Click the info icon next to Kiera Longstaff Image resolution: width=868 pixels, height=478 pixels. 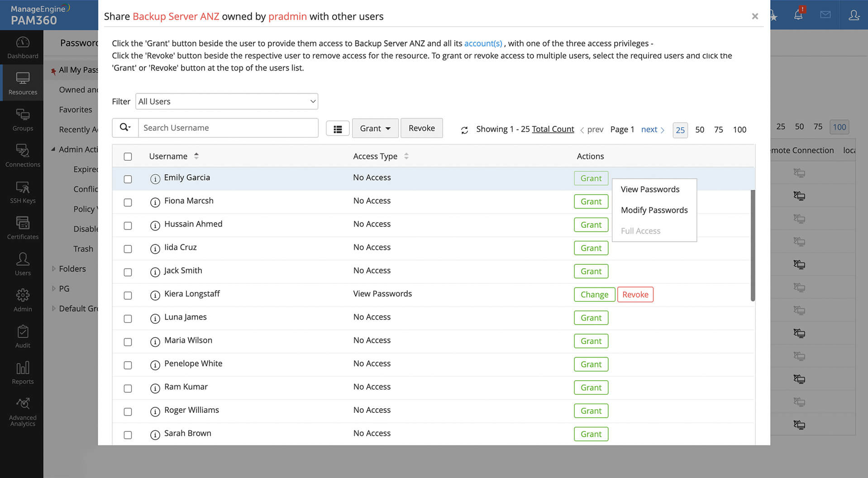pos(155,296)
